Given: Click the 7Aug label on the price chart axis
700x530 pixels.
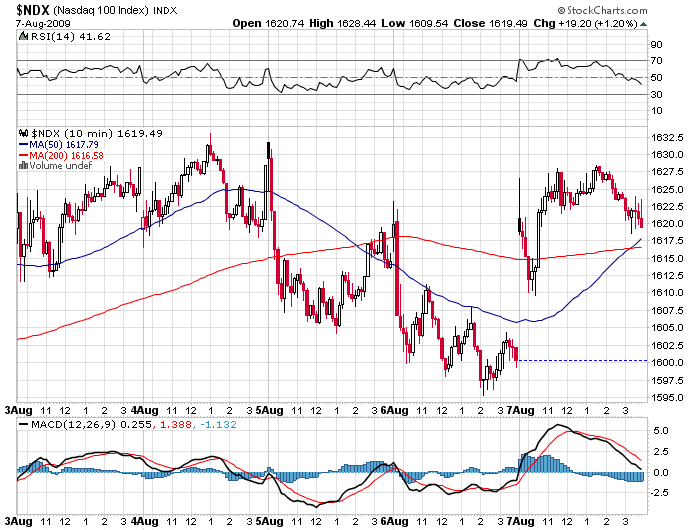Looking at the screenshot, I should (520, 410).
